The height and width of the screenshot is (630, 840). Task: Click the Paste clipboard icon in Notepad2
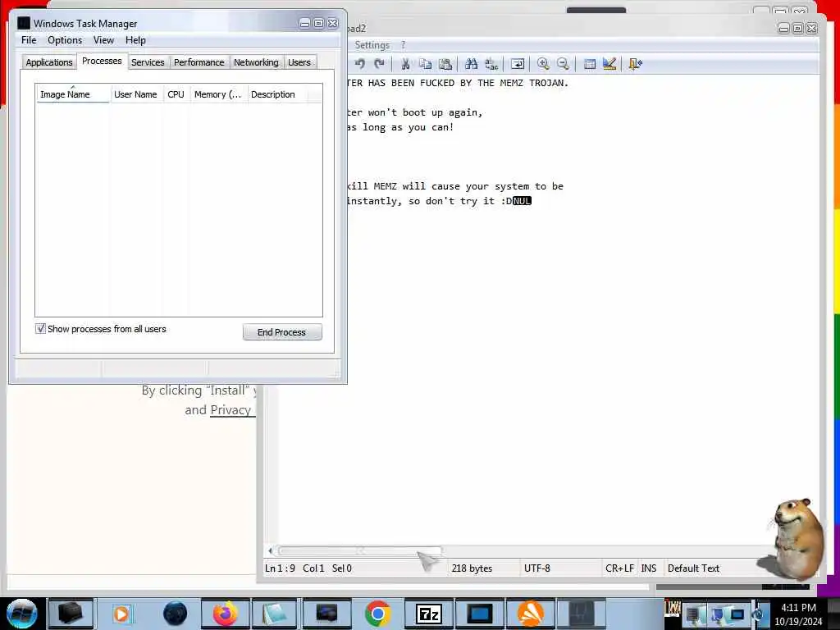coord(445,64)
